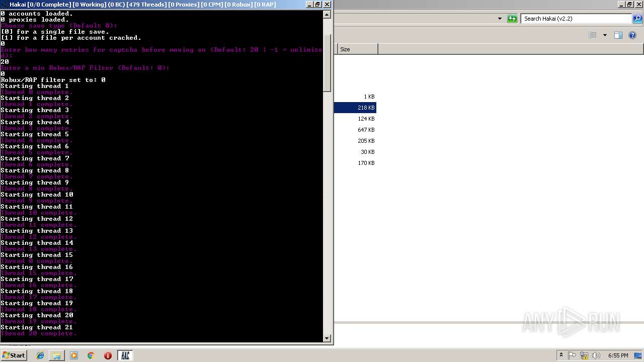Select the 170 KB file row

tap(355, 163)
